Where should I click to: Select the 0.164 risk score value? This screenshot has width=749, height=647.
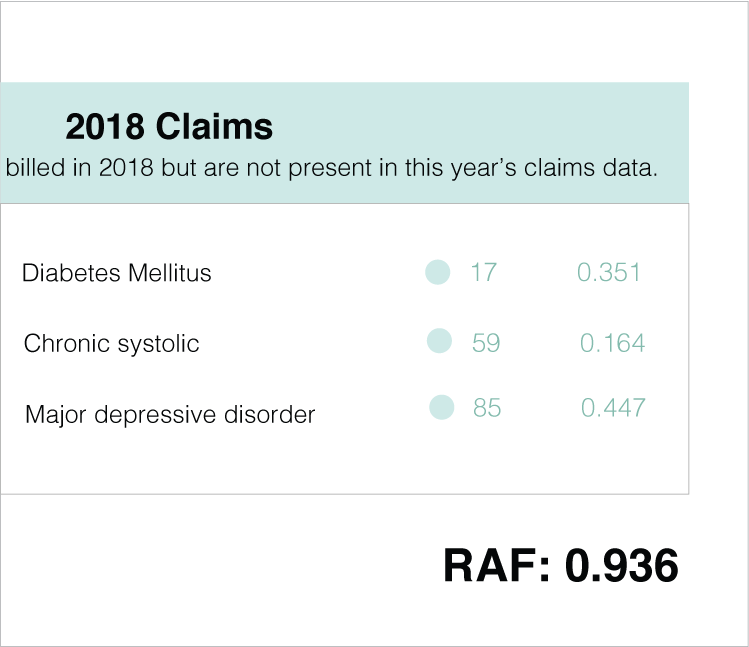coord(612,344)
